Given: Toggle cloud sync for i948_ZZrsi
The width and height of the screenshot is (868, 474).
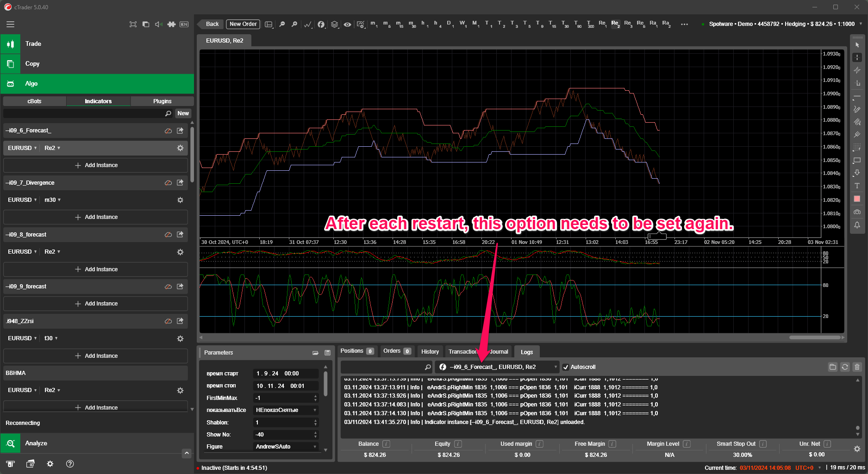Looking at the screenshot, I should 168,321.
